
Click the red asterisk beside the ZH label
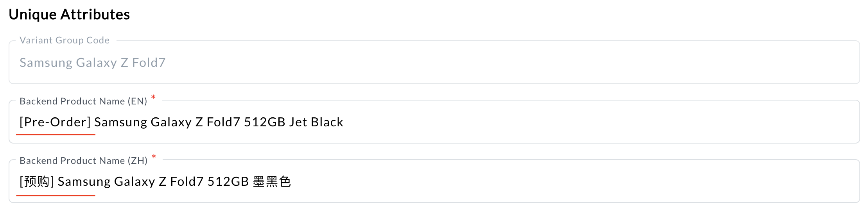(x=154, y=157)
